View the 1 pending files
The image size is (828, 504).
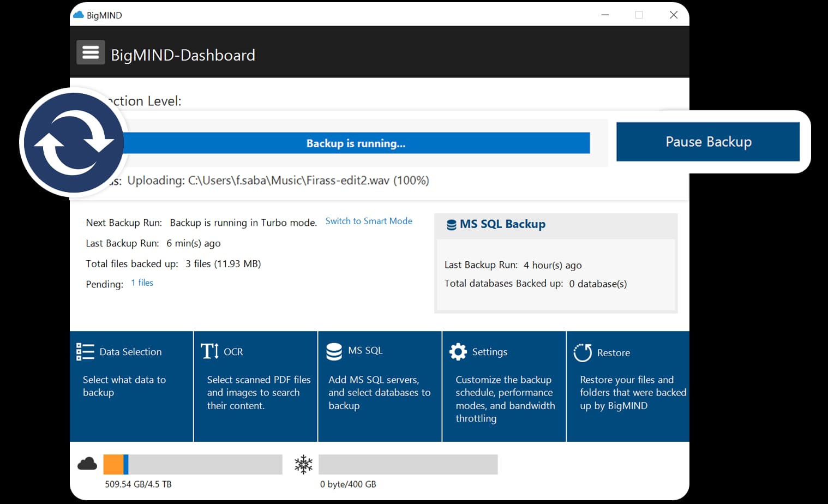(x=142, y=283)
